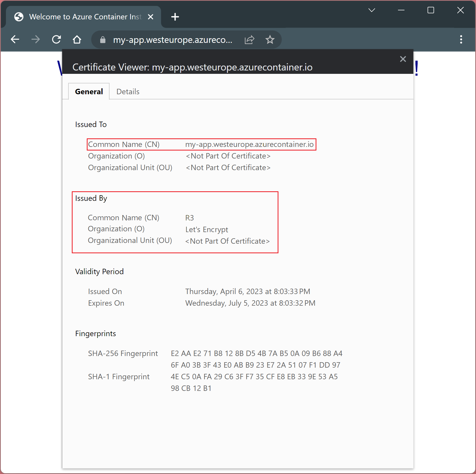Open the Chrome three-dot menu
This screenshot has height=474, width=476.
[x=461, y=40]
